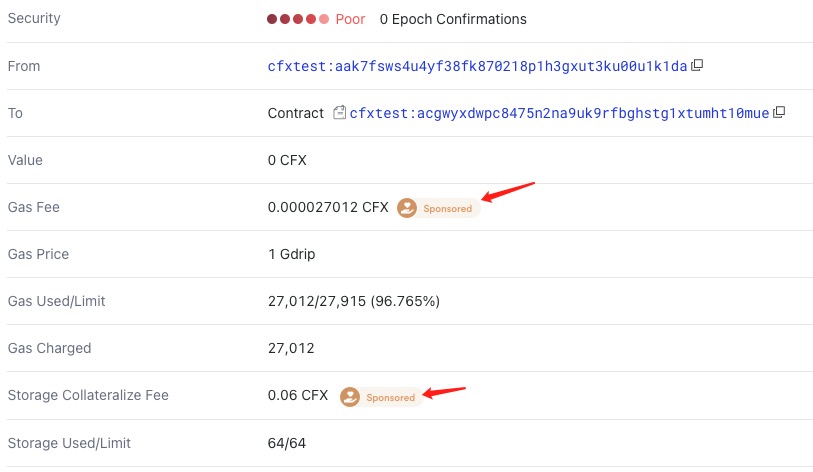813x472 pixels.
Task: Select the Gas Fee value 0.000027012 CFX
Action: point(328,207)
